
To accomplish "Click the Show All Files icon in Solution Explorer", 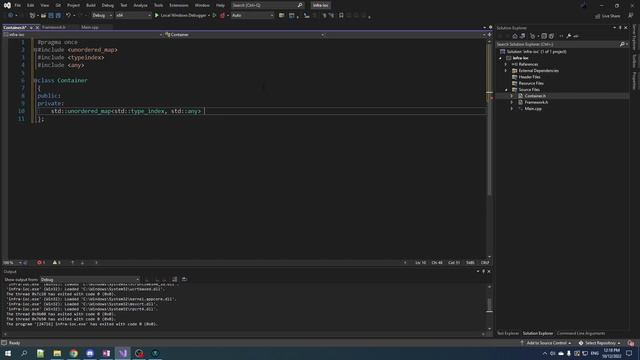I will click(551, 36).
